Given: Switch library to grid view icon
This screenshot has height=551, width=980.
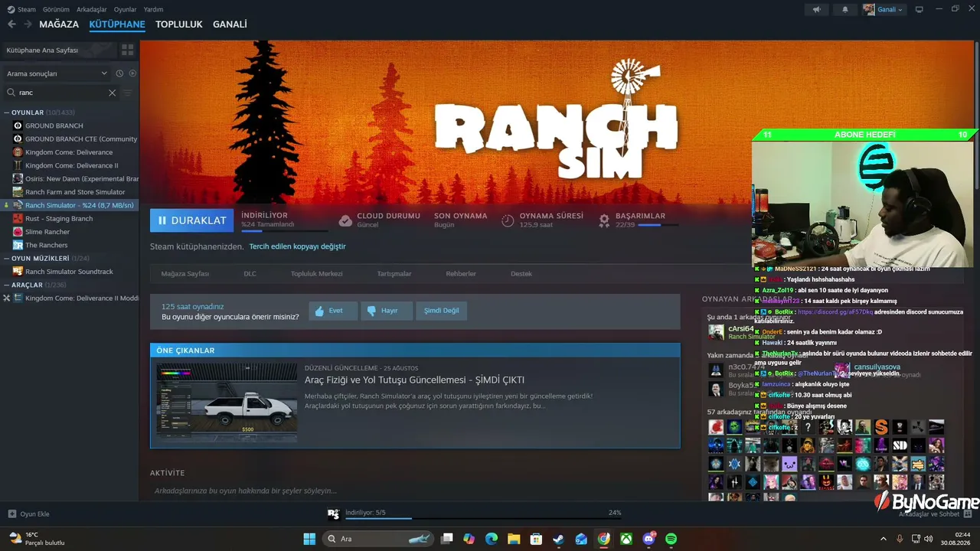Looking at the screenshot, I should [x=128, y=50].
